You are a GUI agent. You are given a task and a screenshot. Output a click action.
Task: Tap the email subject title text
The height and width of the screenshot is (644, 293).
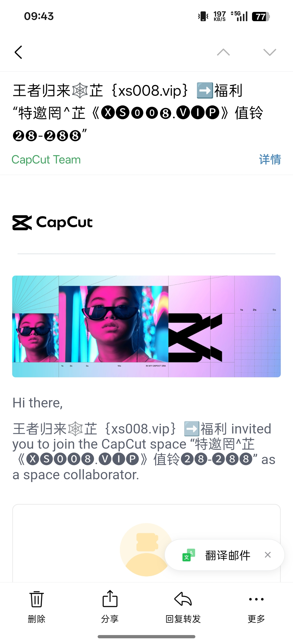tap(138, 113)
